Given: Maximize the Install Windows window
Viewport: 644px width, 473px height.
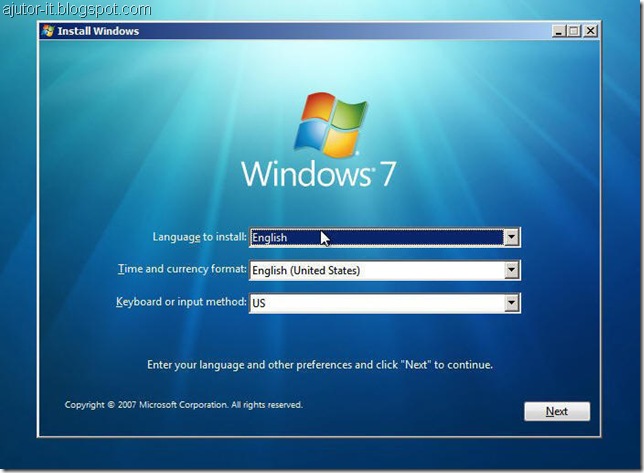Looking at the screenshot, I should click(x=574, y=31).
